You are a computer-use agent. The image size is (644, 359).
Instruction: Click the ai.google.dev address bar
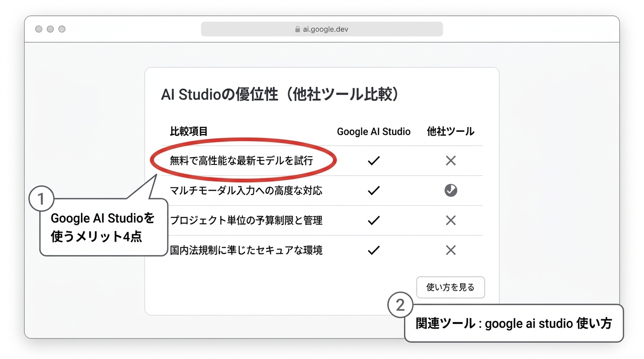[x=322, y=29]
